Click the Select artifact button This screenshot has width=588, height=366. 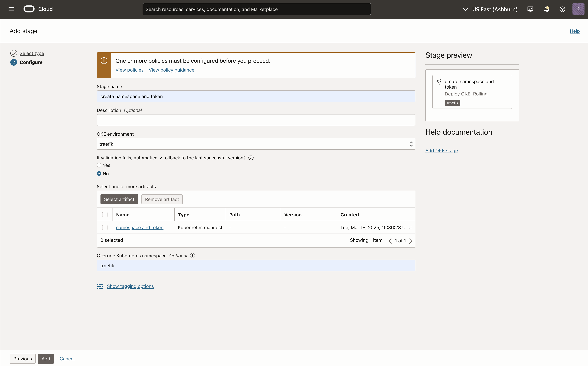[x=119, y=199]
